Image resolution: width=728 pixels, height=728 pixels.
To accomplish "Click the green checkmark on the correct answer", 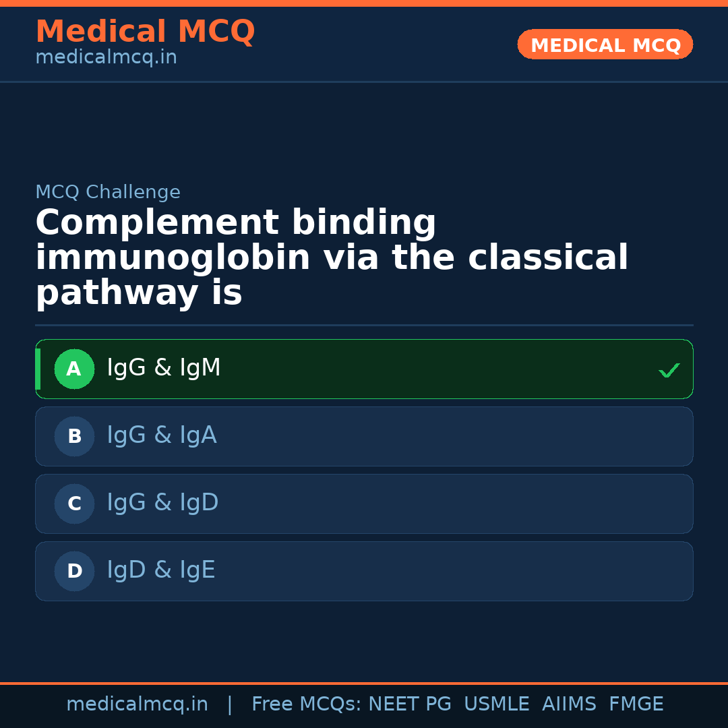I will point(669,369).
